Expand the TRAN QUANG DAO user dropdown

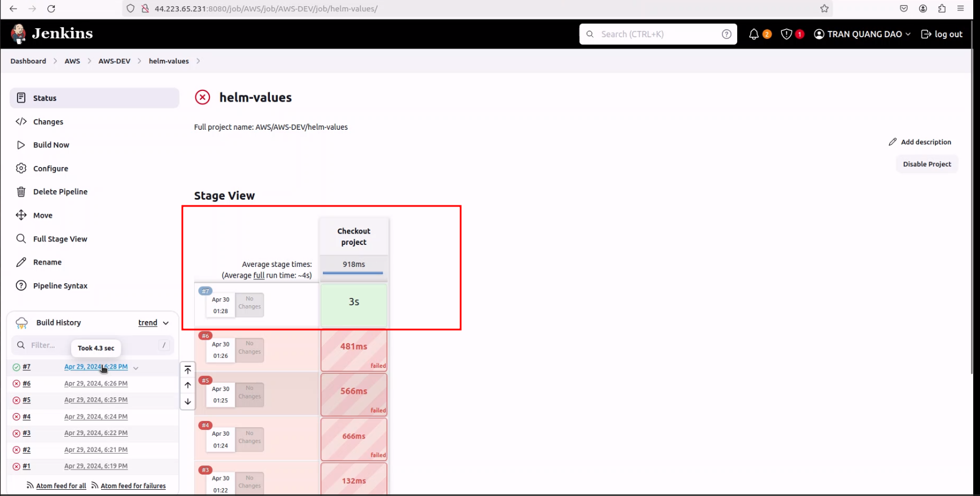tap(908, 34)
